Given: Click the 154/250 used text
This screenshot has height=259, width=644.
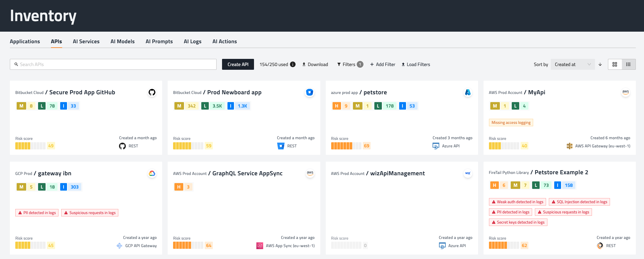Looking at the screenshot, I should click(x=274, y=64).
